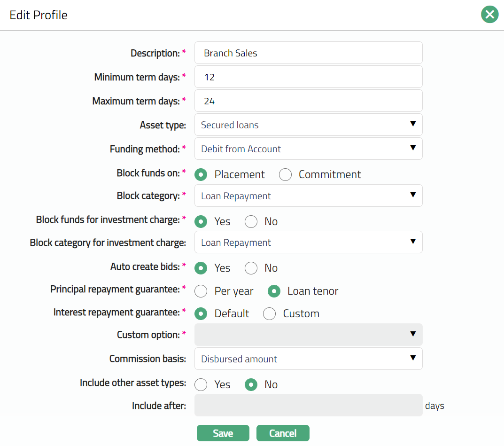Choose Yes for Include other asset types

(202, 385)
